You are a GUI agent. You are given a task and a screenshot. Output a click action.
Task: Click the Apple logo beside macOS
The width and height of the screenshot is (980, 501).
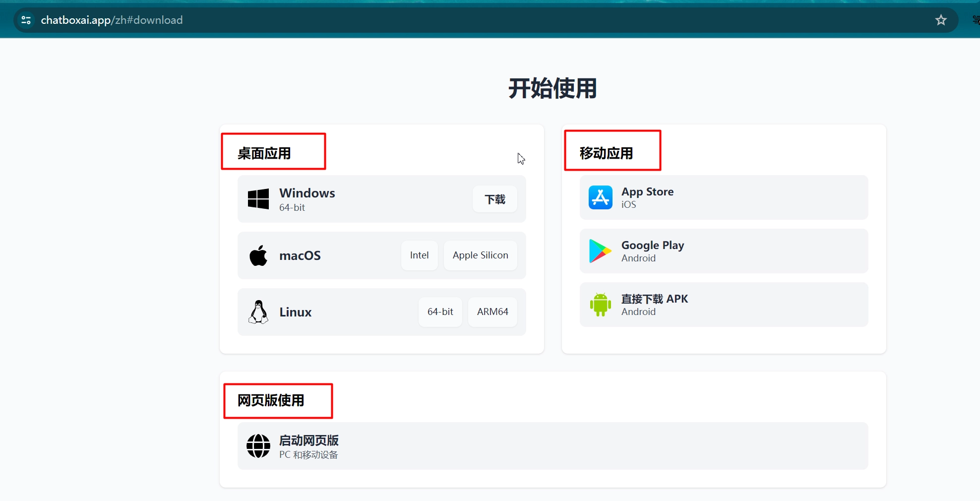(x=258, y=255)
